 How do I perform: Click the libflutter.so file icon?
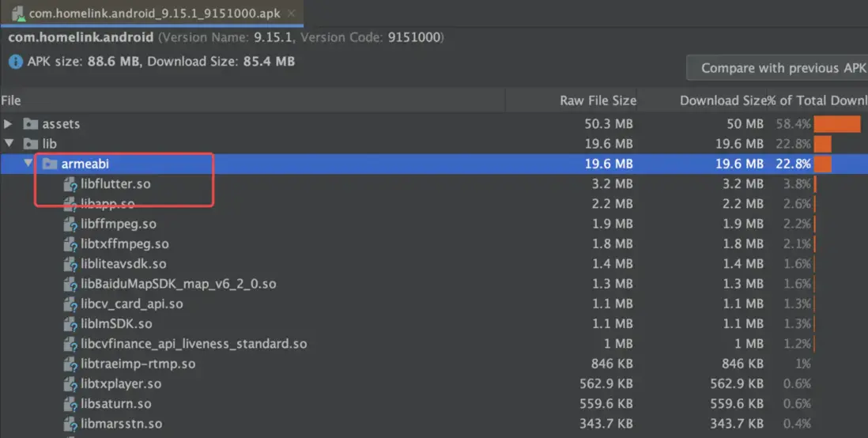click(x=70, y=184)
